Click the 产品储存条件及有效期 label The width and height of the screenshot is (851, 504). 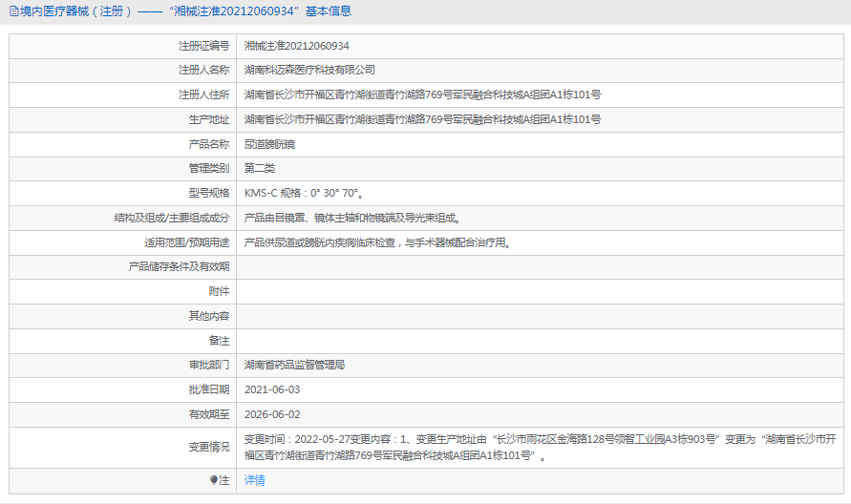pyautogui.click(x=180, y=266)
